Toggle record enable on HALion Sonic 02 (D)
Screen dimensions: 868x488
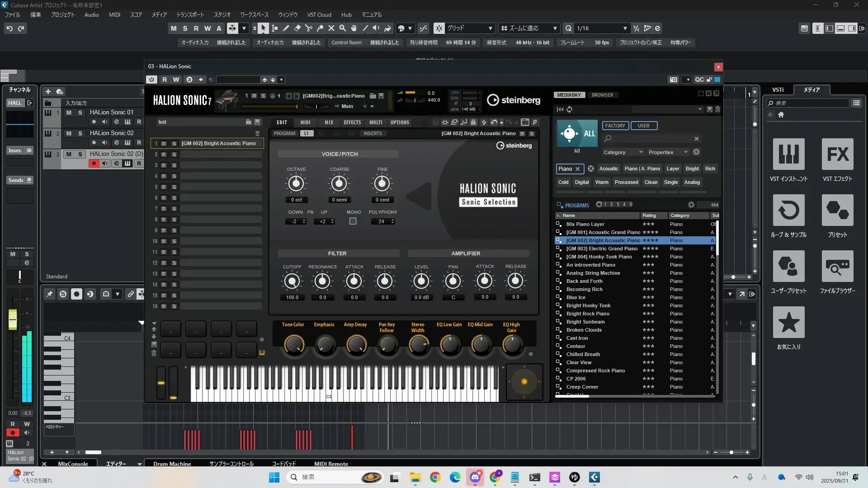pos(94,164)
